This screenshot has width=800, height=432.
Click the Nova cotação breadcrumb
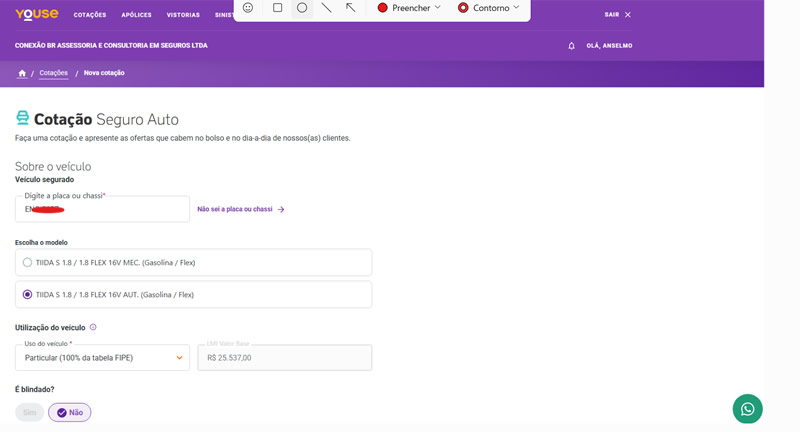point(104,73)
